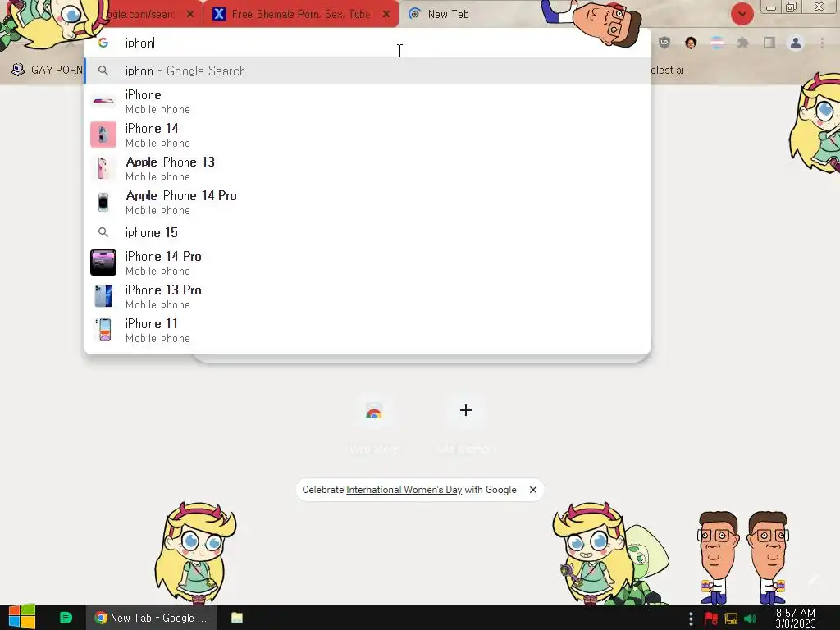This screenshot has width=840, height=630.
Task: Select the 'Apple iPhone 13' suggestion
Action: tap(367, 169)
